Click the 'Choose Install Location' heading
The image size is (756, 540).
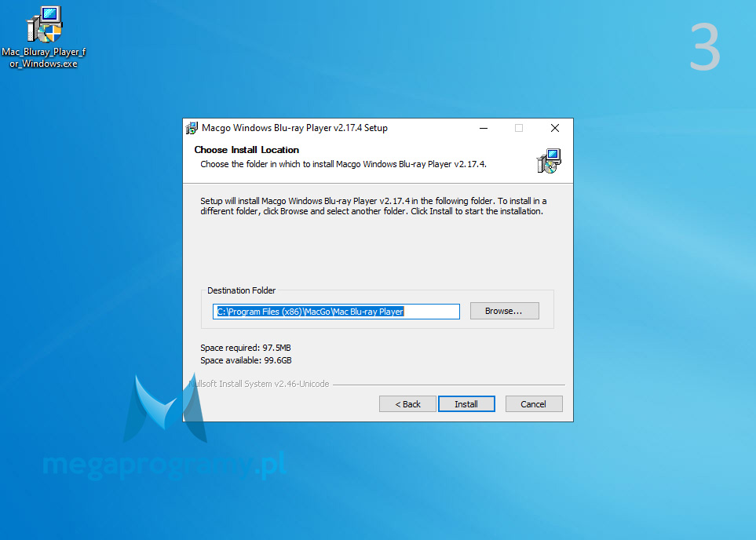tap(247, 150)
